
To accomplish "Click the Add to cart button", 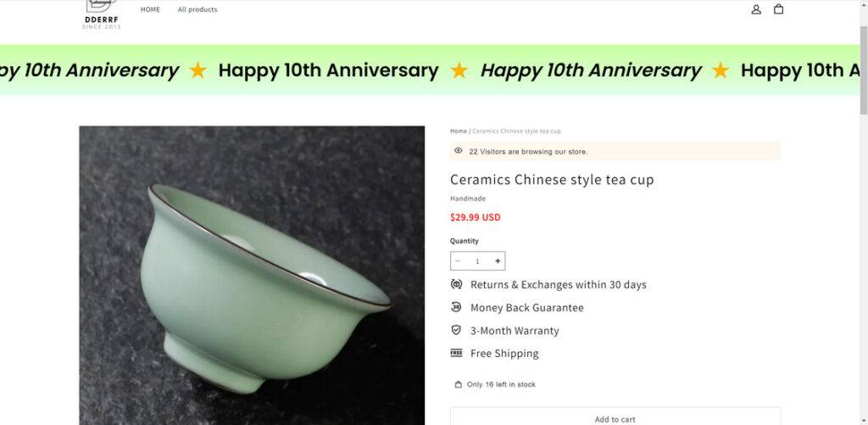I will click(x=615, y=417).
